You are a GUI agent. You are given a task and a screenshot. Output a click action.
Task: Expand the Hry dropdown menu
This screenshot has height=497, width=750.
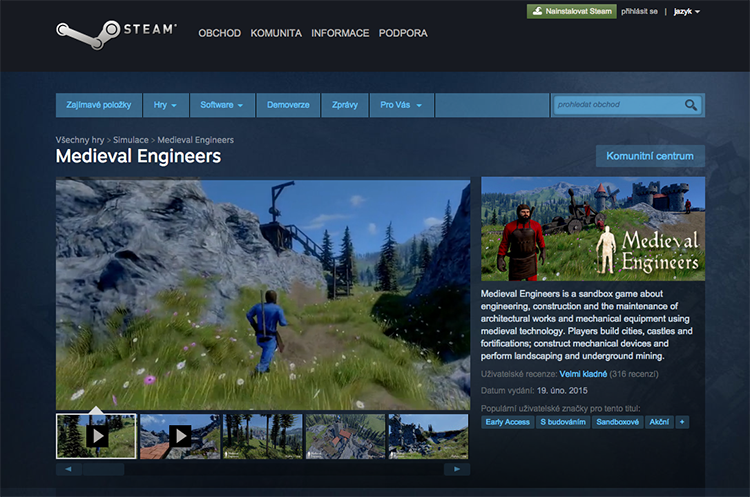click(x=165, y=105)
